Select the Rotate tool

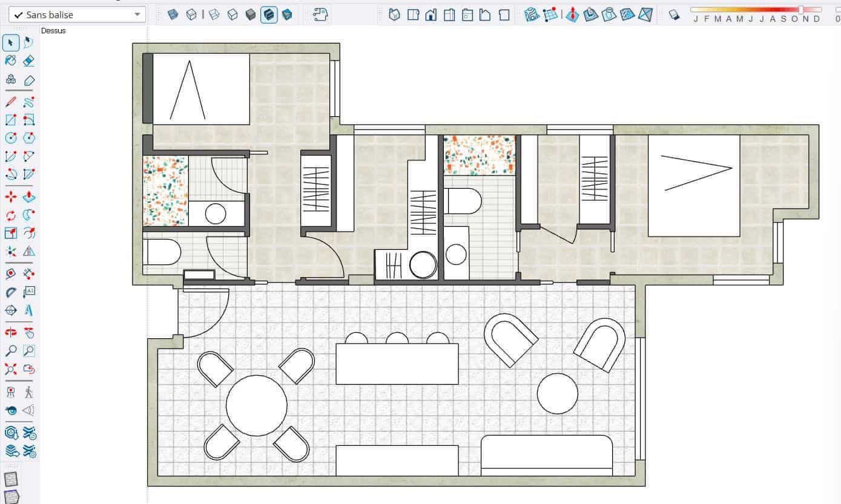point(10,214)
